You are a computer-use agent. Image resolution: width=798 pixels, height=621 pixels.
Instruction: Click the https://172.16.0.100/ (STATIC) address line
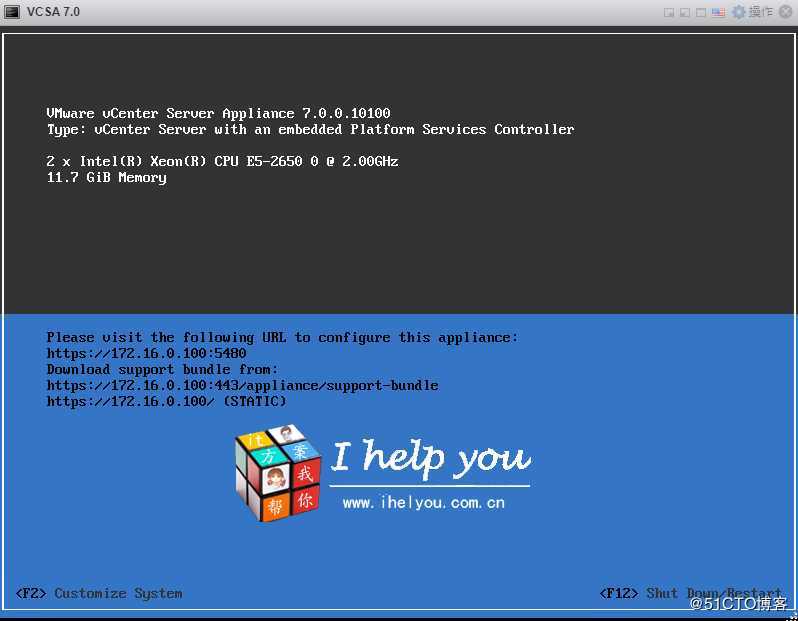click(166, 401)
